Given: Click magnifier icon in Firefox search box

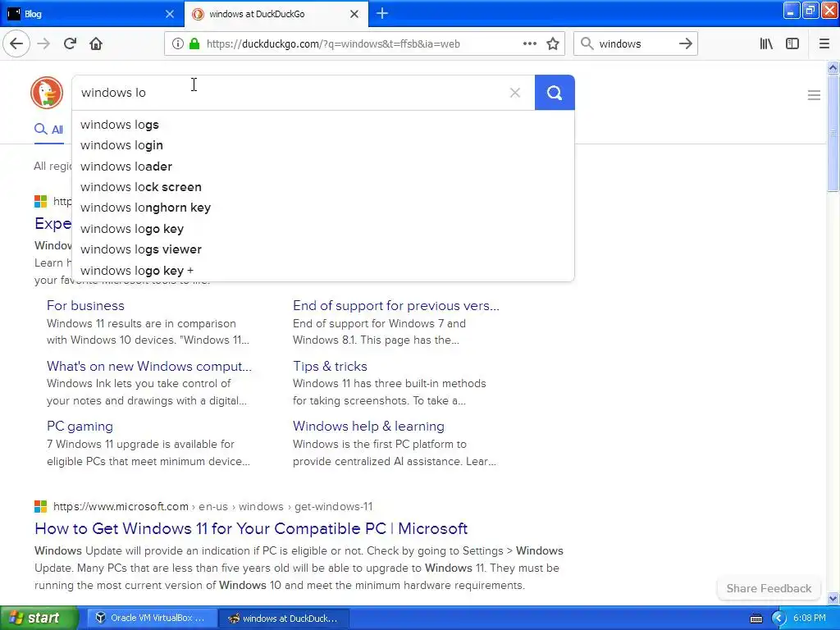Looking at the screenshot, I should [x=587, y=44].
